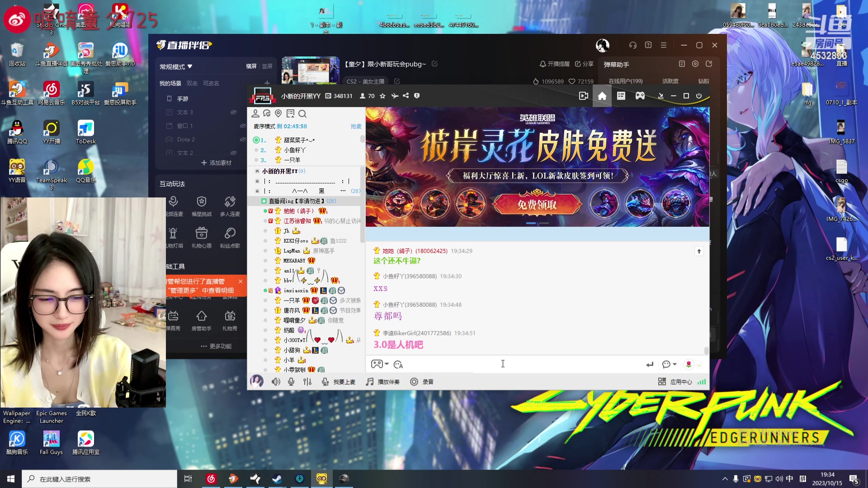The width and height of the screenshot is (868, 488).
Task: Click 分享 in 直播伴侣 header
Action: 584,64
